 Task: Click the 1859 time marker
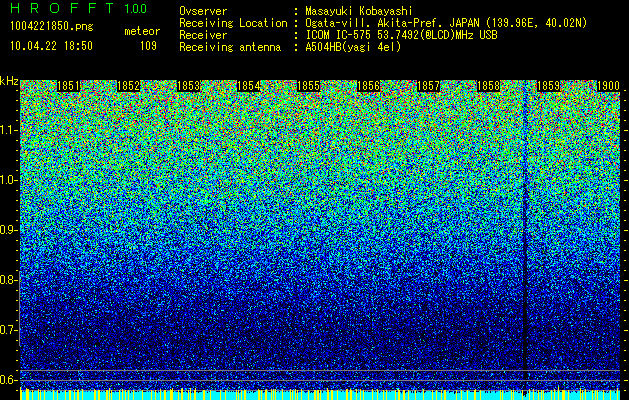[548, 86]
